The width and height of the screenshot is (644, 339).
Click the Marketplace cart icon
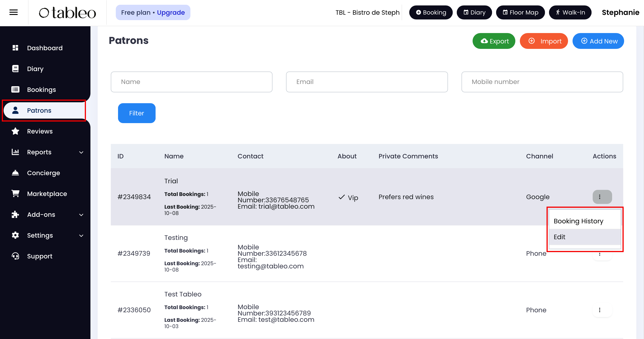click(15, 193)
